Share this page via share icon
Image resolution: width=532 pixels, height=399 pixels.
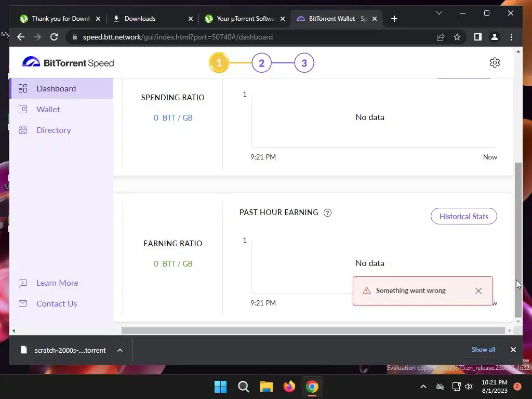[441, 37]
